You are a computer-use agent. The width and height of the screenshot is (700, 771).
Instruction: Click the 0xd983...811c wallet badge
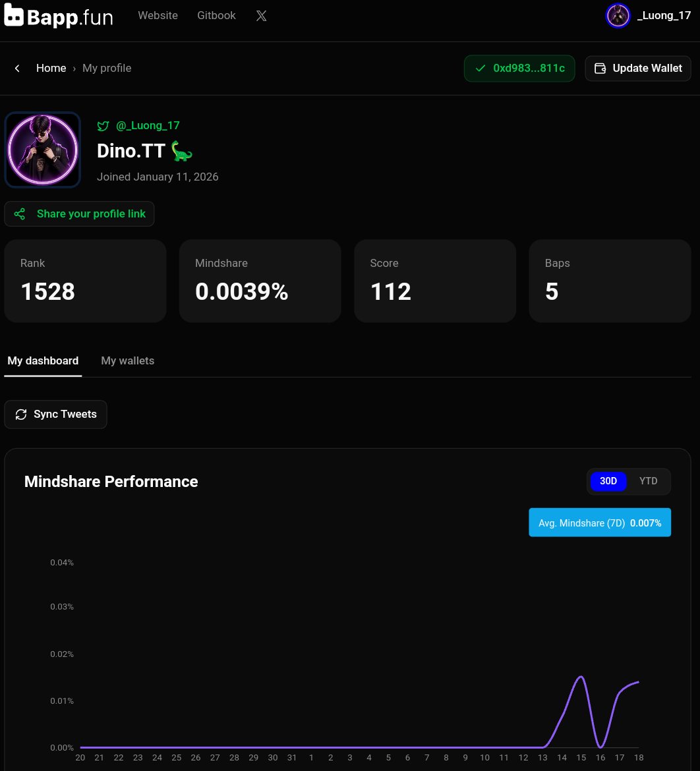[x=519, y=69]
